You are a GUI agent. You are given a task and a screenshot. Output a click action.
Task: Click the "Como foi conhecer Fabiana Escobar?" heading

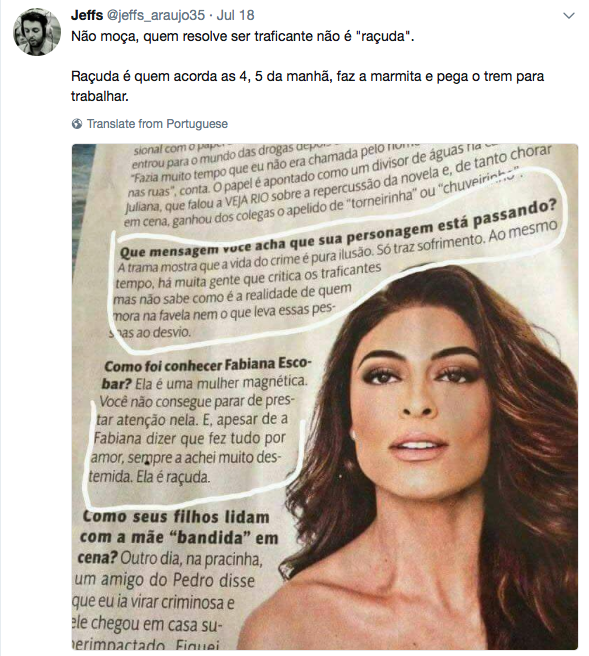click(207, 374)
